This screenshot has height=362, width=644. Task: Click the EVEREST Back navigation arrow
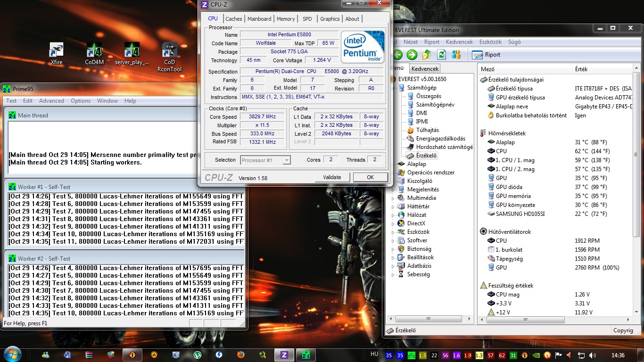point(397,55)
